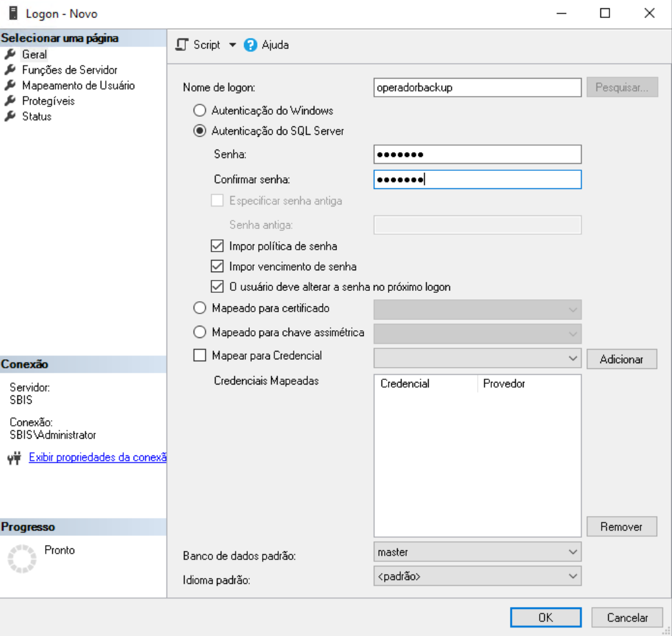Image resolution: width=672 pixels, height=636 pixels.
Task: Click the Nome de logon field
Action: tap(477, 88)
